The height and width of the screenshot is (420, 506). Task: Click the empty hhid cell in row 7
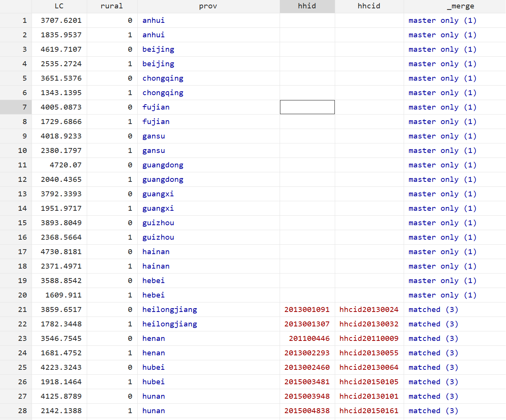point(307,107)
